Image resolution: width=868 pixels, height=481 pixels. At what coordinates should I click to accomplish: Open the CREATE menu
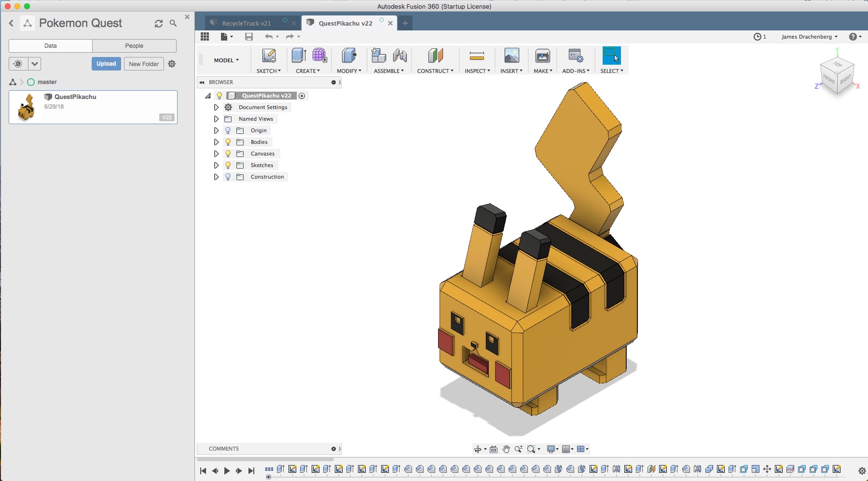(x=308, y=71)
